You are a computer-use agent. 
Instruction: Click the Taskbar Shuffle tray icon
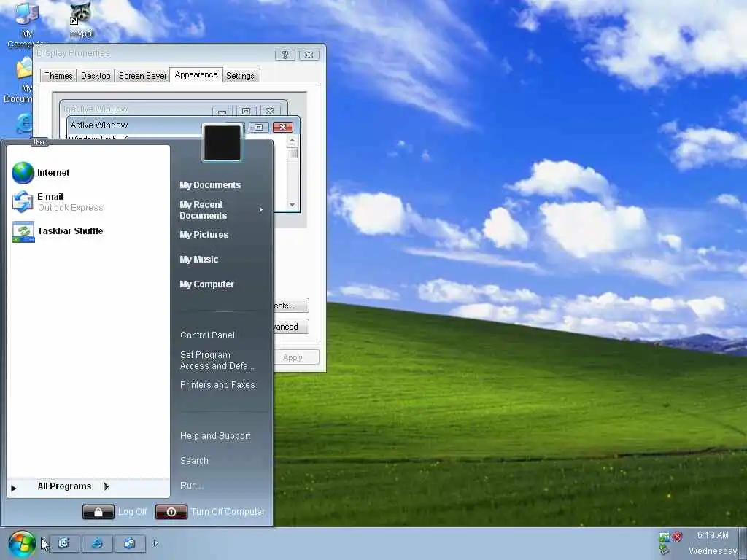coord(665,537)
